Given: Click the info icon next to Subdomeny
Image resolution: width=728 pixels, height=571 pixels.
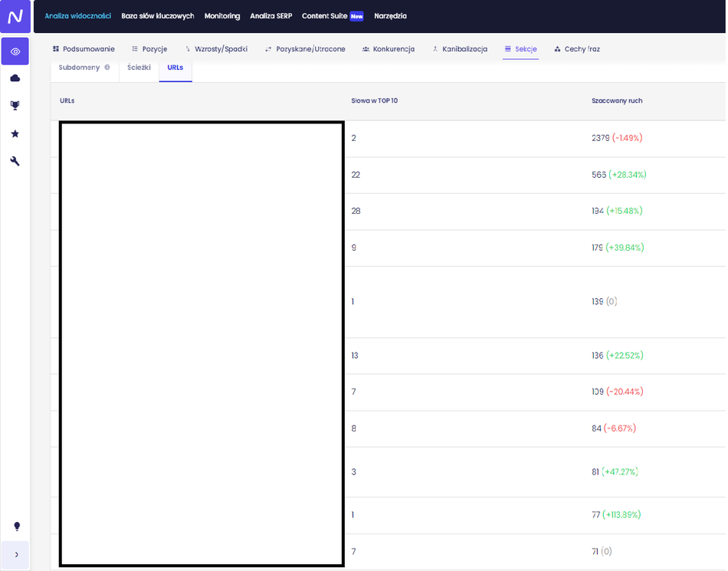Looking at the screenshot, I should [107, 67].
